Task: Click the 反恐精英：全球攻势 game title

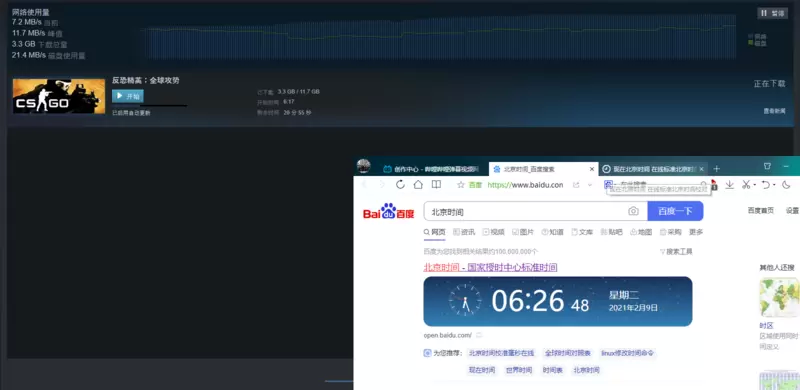Action: coord(145,80)
